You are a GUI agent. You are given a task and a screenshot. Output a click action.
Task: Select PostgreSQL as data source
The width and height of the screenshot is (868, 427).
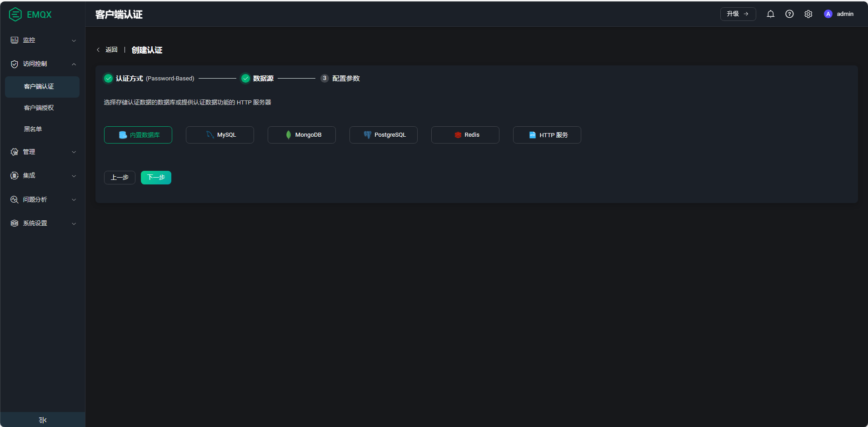(384, 135)
